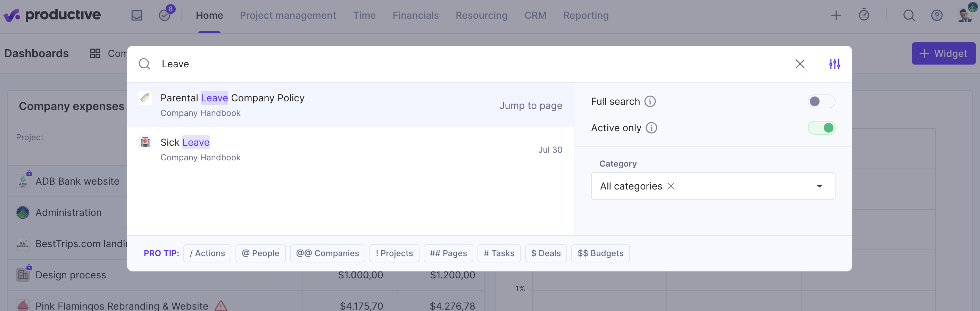Viewport: 980px width, 311px height.
Task: Remove All categories with X
Action: click(671, 186)
